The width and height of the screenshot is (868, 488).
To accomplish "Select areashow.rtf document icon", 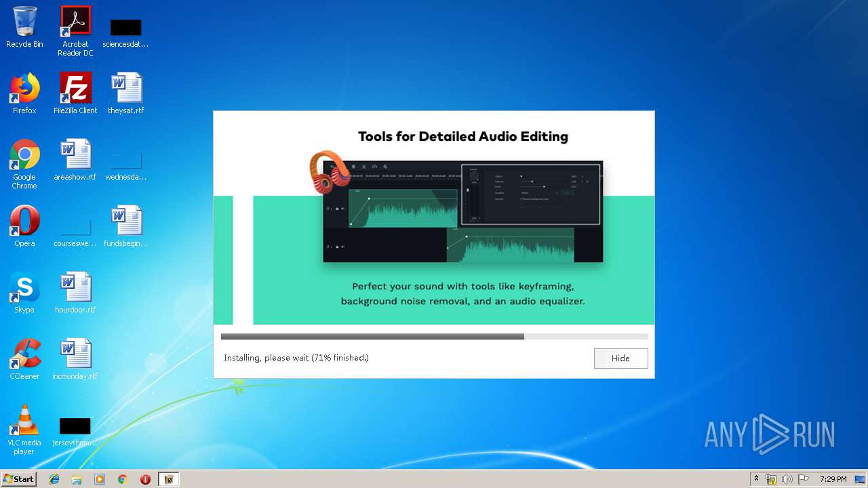I will pyautogui.click(x=75, y=160).
